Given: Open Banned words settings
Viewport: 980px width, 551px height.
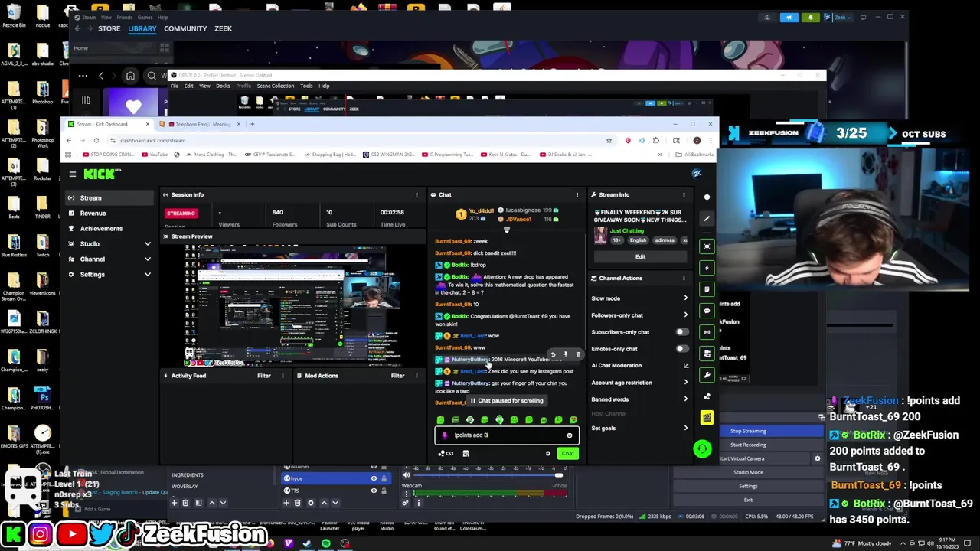Looking at the screenshot, I should (639, 399).
